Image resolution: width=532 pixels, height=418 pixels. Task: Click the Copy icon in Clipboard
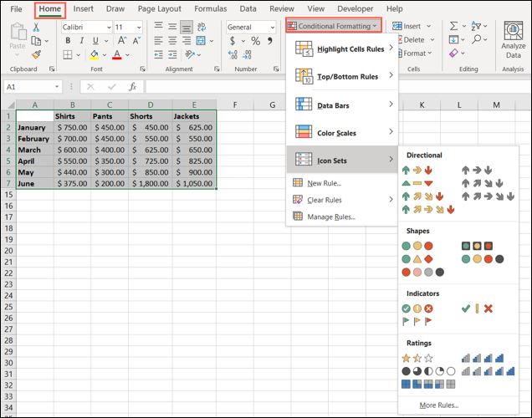36,41
